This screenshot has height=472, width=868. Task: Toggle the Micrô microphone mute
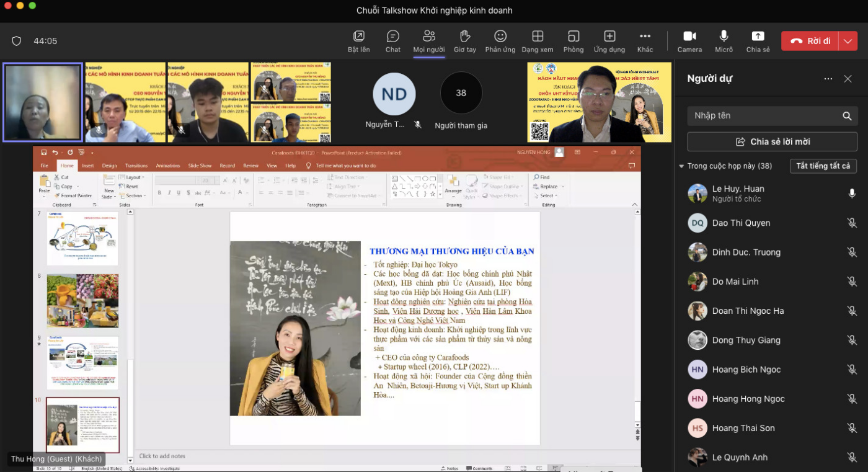pos(724,37)
